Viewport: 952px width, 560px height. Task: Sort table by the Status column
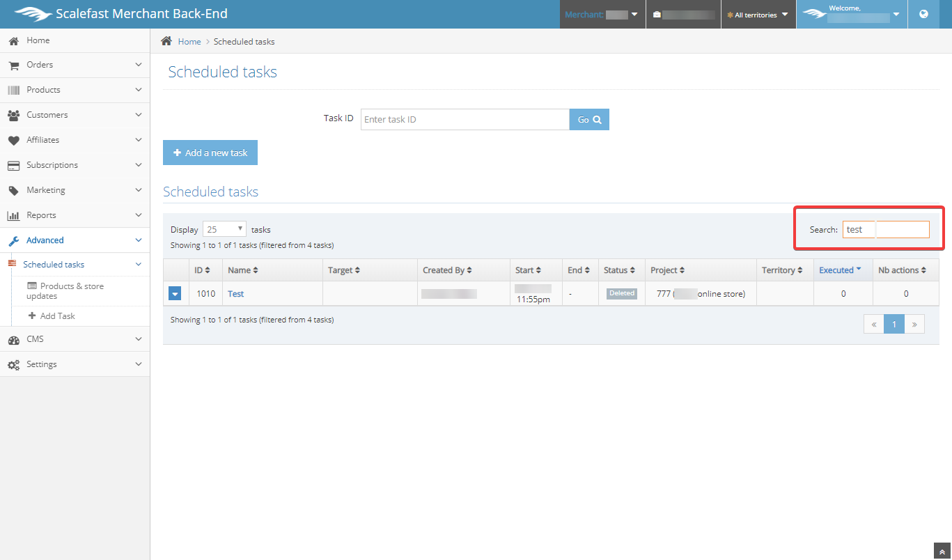[x=620, y=270]
